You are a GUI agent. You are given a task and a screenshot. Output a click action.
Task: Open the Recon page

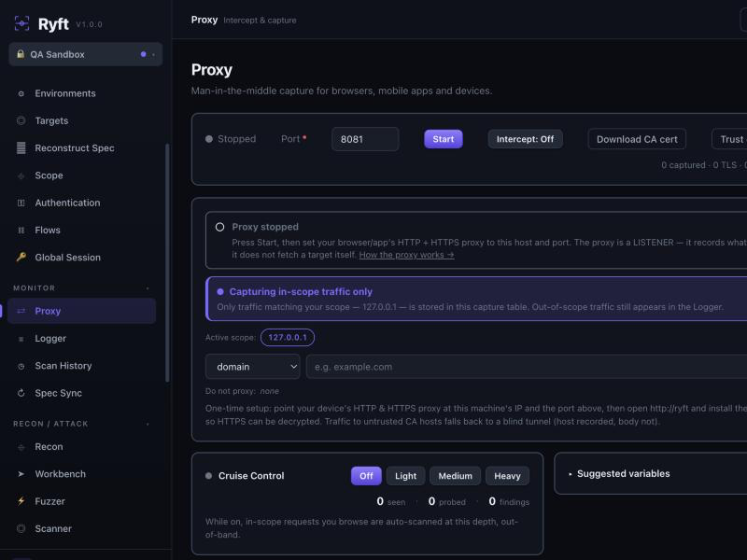(x=81, y=447)
